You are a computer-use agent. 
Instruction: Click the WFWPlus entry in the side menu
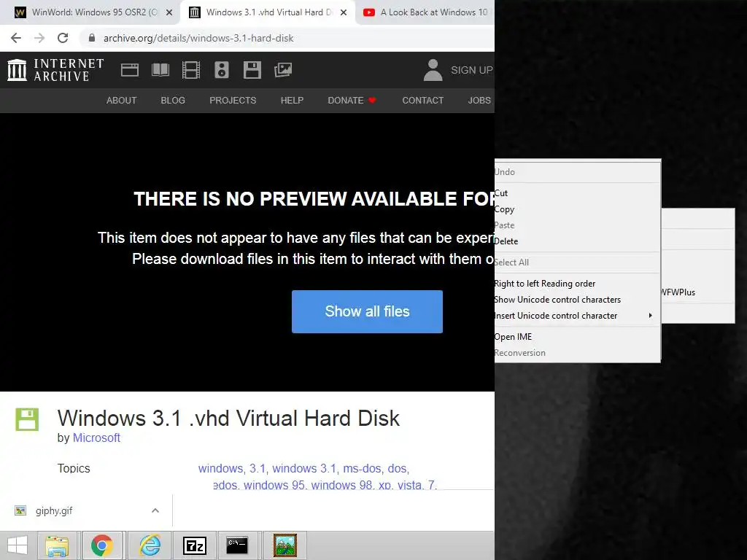pos(698,292)
